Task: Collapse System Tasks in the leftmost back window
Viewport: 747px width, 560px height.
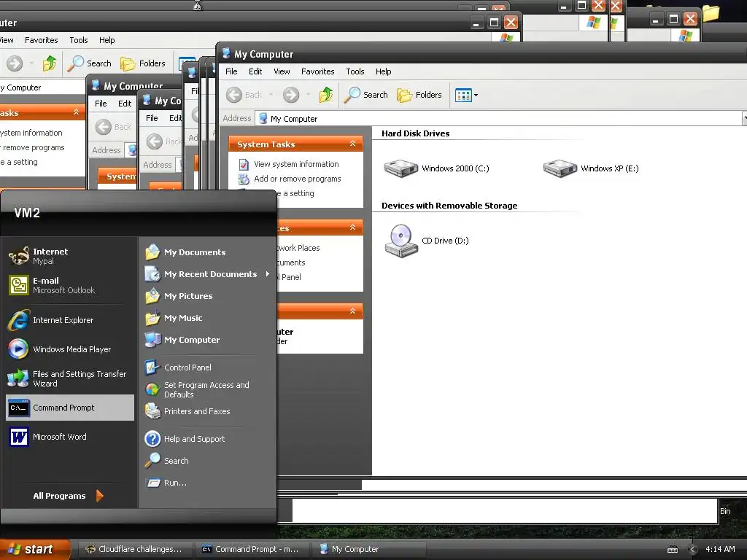Action: point(76,112)
